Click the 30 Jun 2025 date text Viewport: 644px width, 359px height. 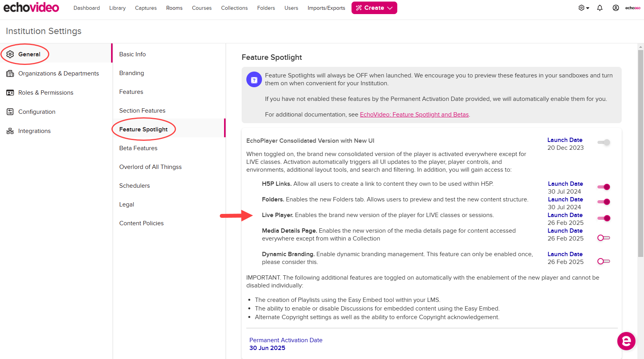pyautogui.click(x=267, y=348)
